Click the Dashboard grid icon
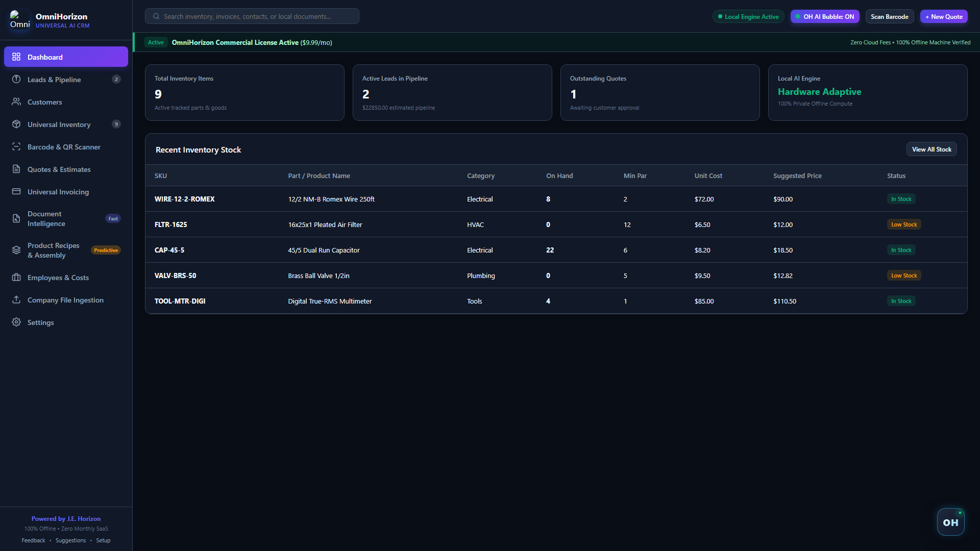This screenshot has width=980, height=551. (x=16, y=57)
